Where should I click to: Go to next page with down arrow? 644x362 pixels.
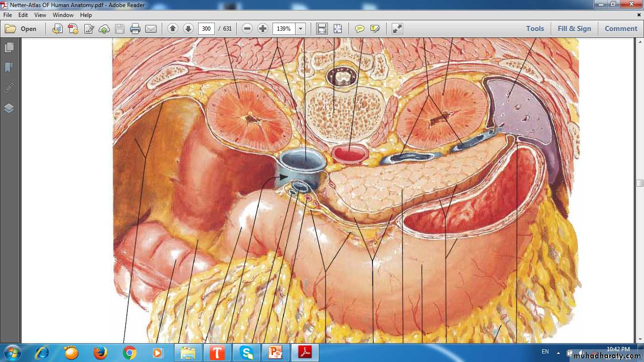click(188, 29)
